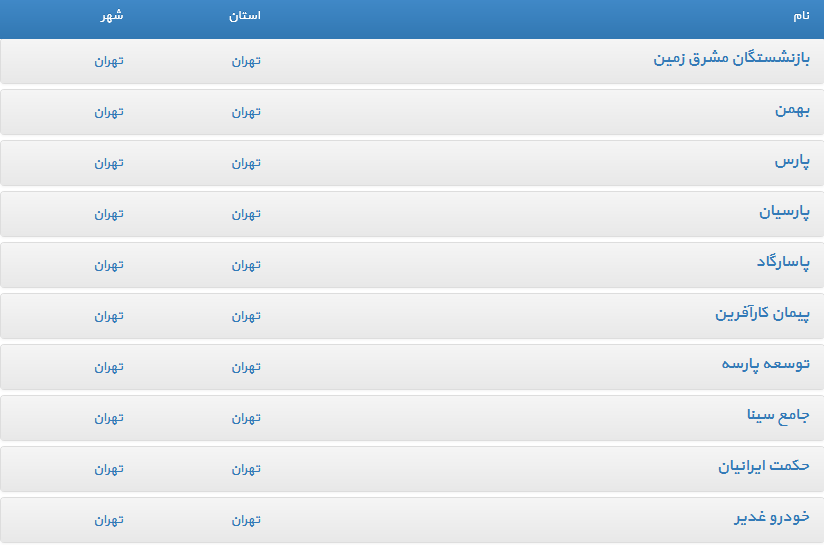This screenshot has height=545, width=824.
Task: Click the پیمان کارآفرین link
Action: tap(762, 313)
